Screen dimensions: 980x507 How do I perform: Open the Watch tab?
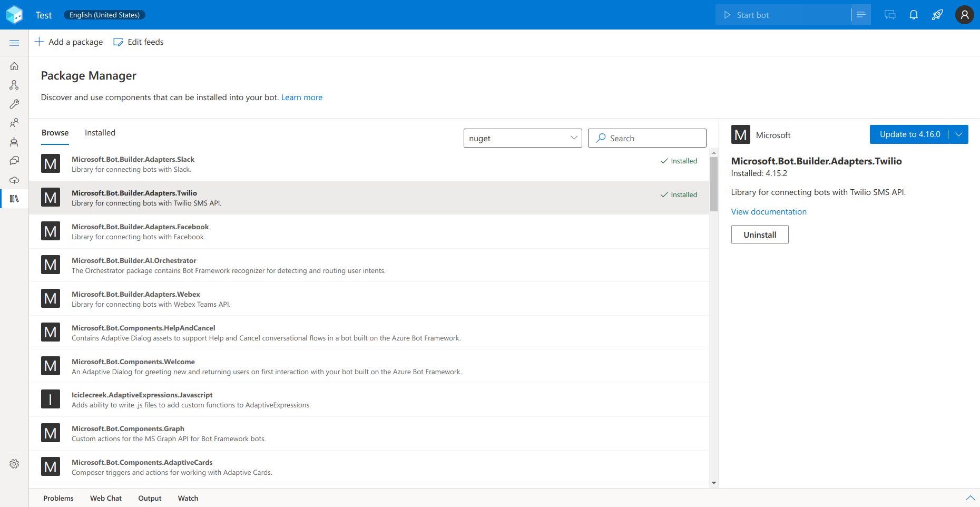click(188, 498)
